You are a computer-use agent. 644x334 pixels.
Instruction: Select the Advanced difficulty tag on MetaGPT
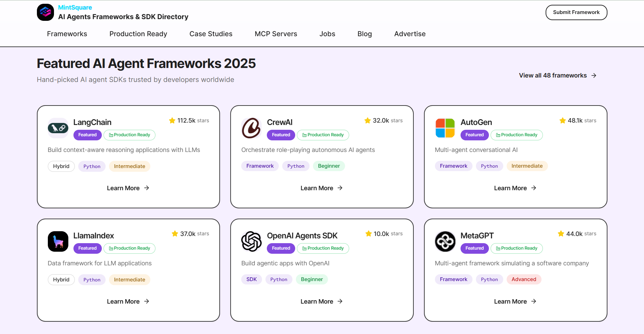(524, 279)
